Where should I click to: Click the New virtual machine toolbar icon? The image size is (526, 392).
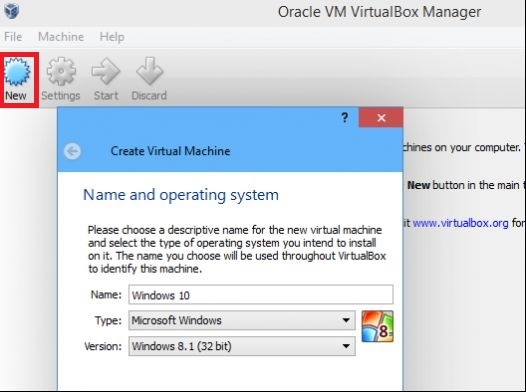[x=17, y=72]
